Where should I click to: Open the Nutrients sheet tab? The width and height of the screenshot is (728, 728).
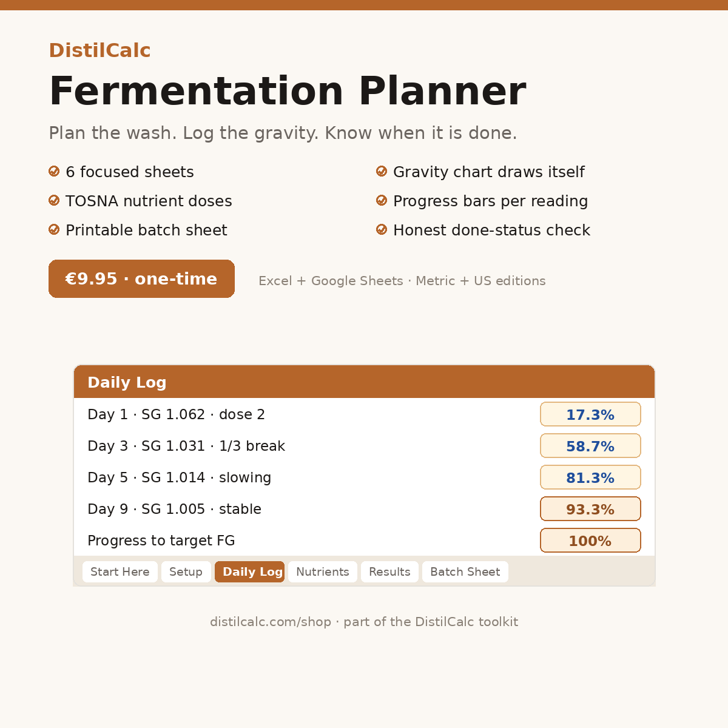point(323,572)
